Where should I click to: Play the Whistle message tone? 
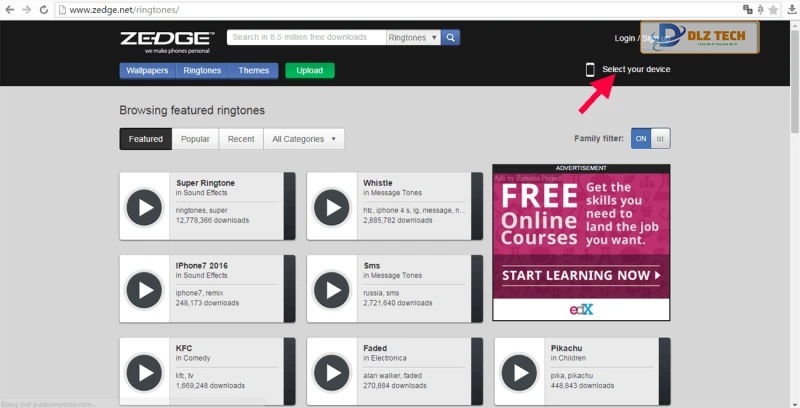pyautogui.click(x=332, y=207)
